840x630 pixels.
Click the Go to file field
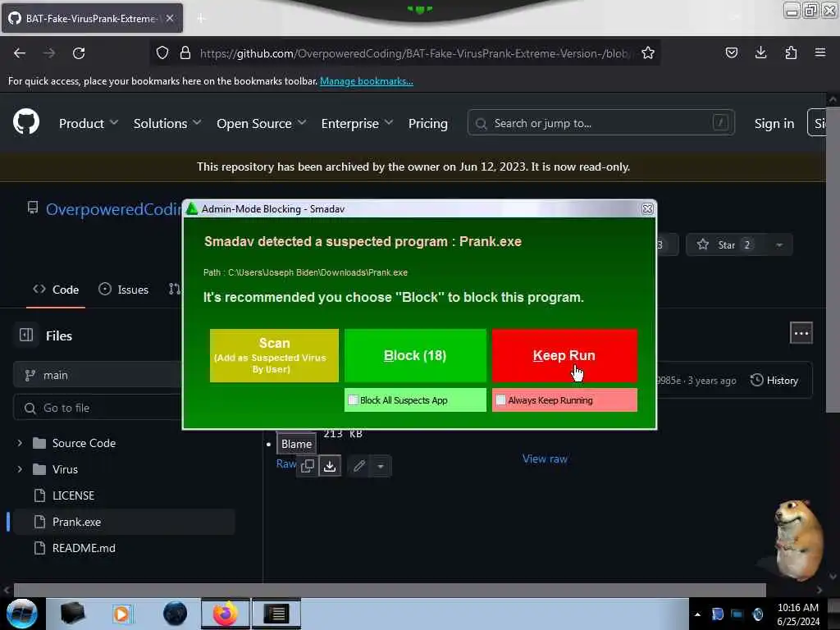[98, 409]
